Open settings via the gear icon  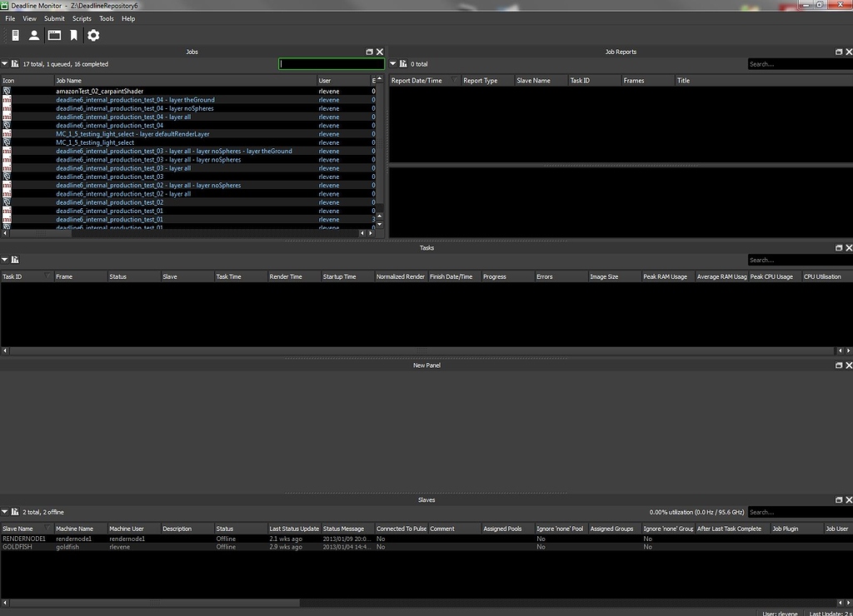(x=93, y=35)
